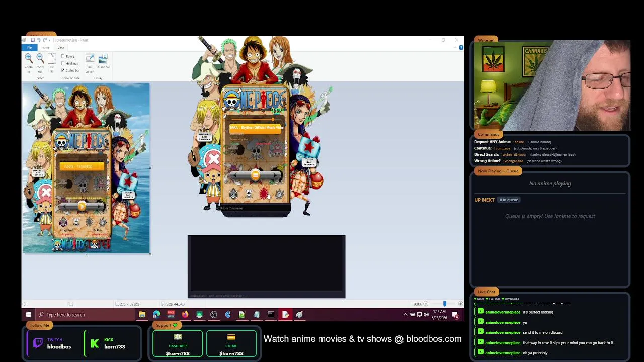
Task: Open File Explorer from the taskbar
Action: pos(142,315)
